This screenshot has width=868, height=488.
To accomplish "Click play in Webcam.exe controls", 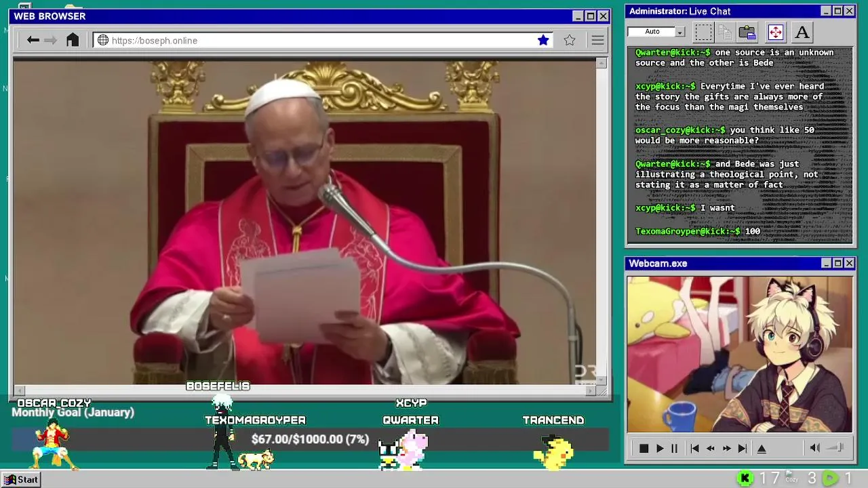I will pos(660,449).
